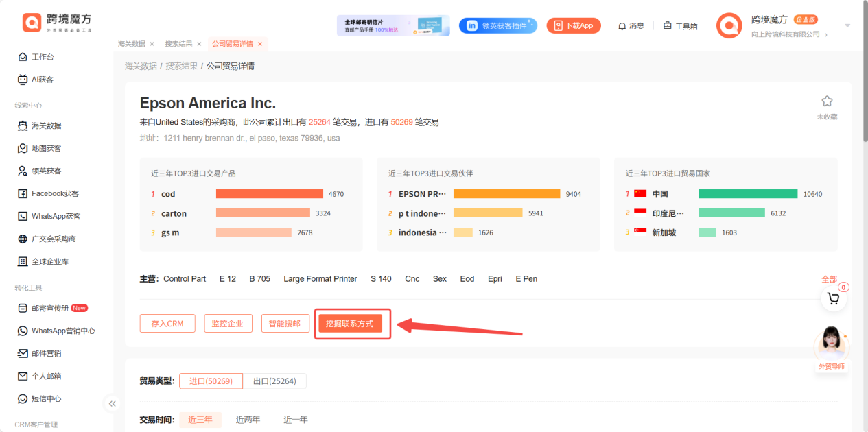Close the 海关数据 tab
868x432 pixels.
click(152, 44)
